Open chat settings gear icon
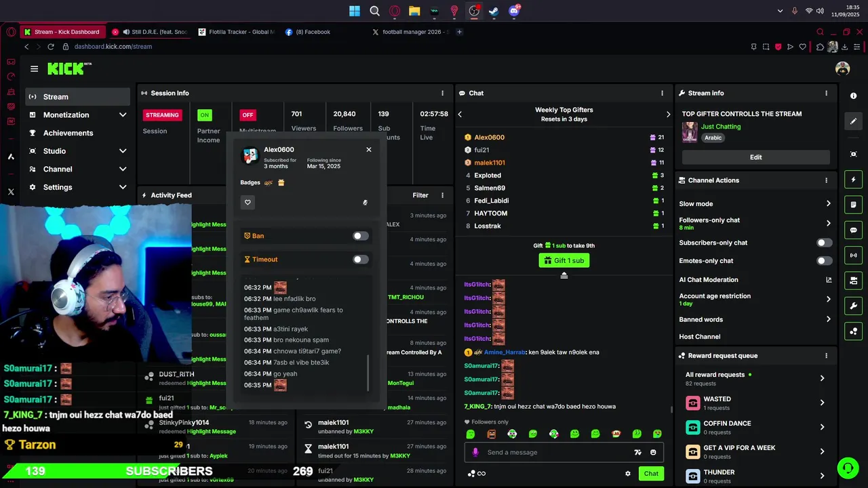 pos(628,474)
